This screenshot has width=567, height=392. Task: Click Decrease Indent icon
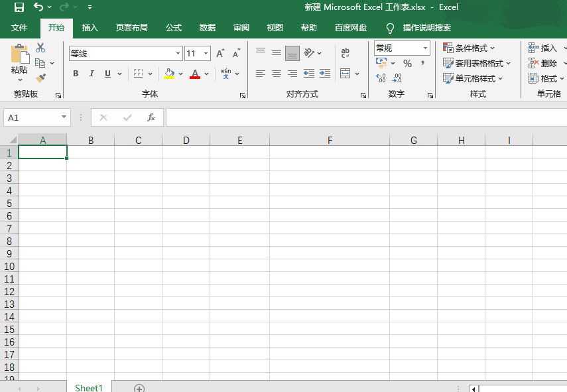coord(309,74)
